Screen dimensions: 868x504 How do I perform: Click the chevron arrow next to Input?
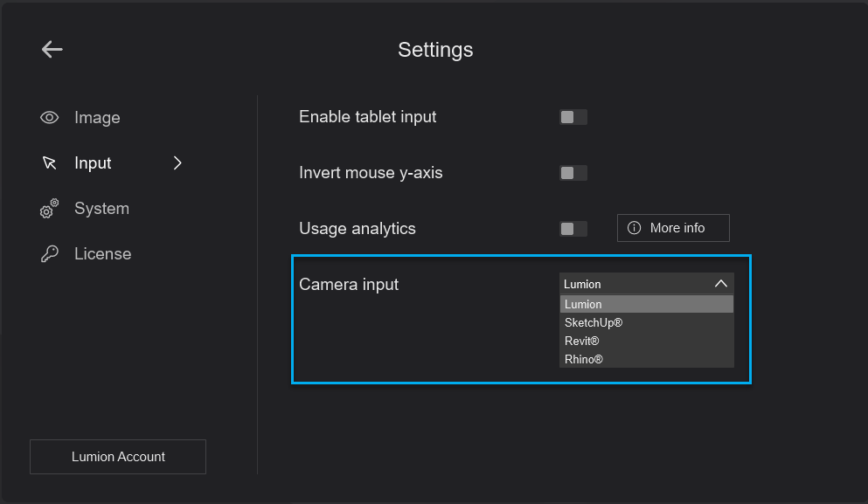tap(177, 162)
